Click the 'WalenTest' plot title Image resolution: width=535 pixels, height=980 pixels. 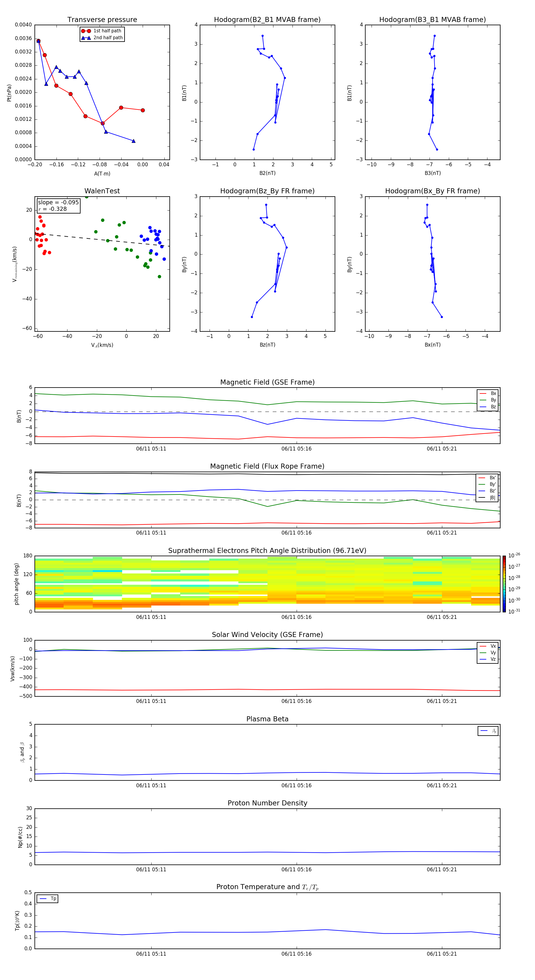(102, 191)
